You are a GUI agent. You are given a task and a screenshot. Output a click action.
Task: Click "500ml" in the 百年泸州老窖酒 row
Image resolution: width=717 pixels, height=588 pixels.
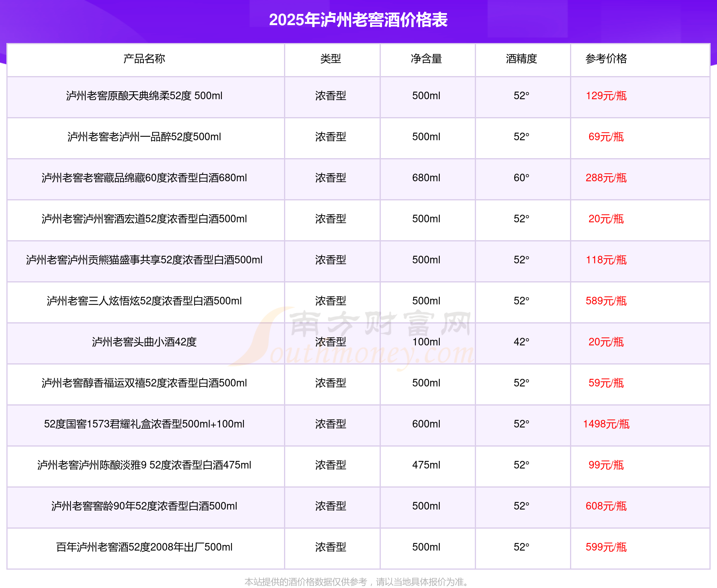pyautogui.click(x=426, y=547)
